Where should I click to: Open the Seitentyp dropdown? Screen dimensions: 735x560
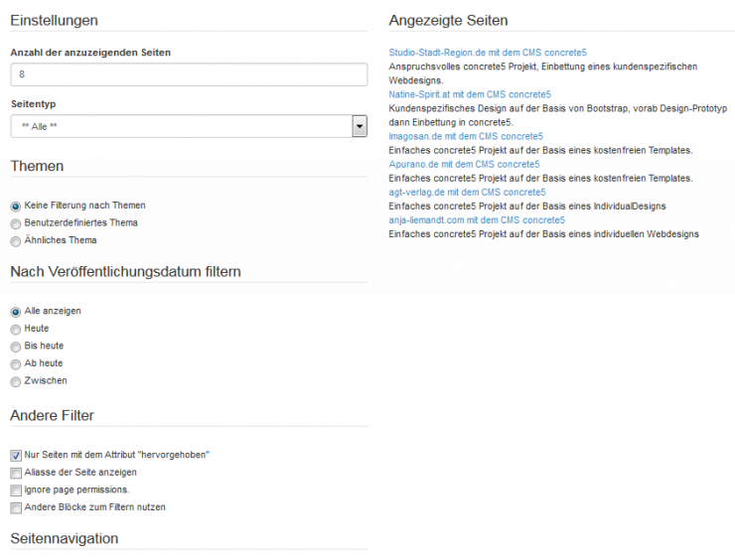[189, 126]
